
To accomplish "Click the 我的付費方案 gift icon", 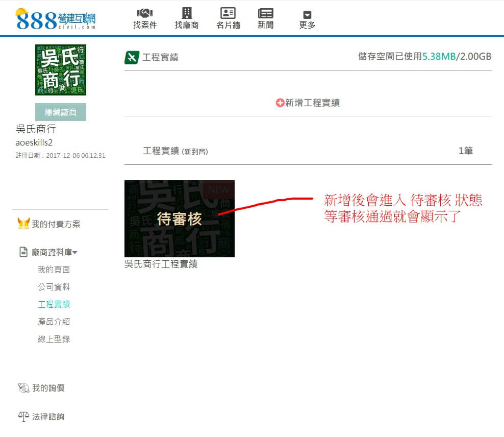I will [23, 224].
